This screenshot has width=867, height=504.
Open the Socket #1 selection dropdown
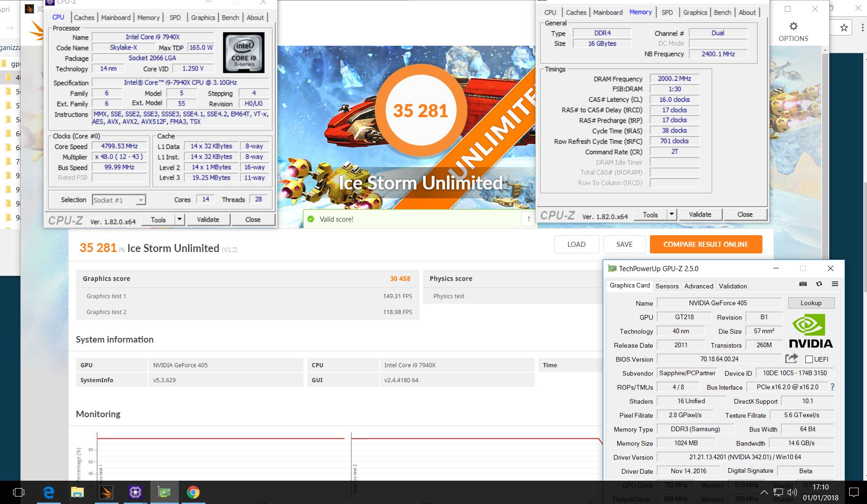click(x=119, y=200)
